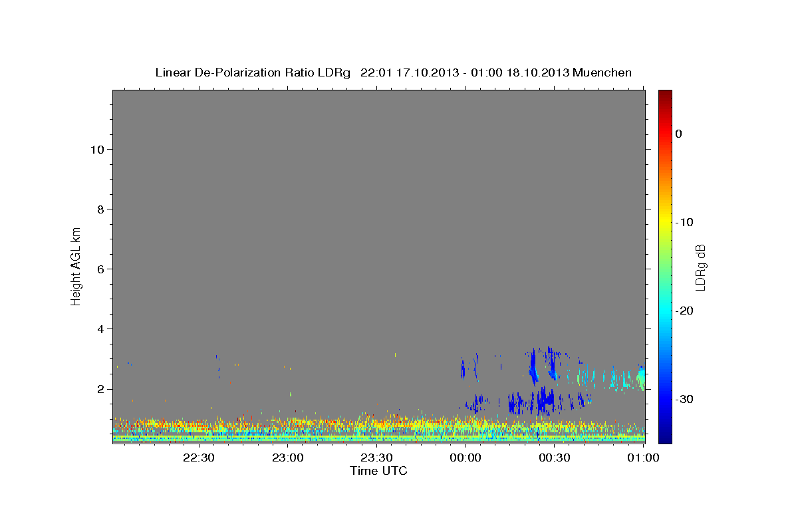Click the 23:00 time tick label
Viewport: 798px width, 532px height.
click(288, 458)
